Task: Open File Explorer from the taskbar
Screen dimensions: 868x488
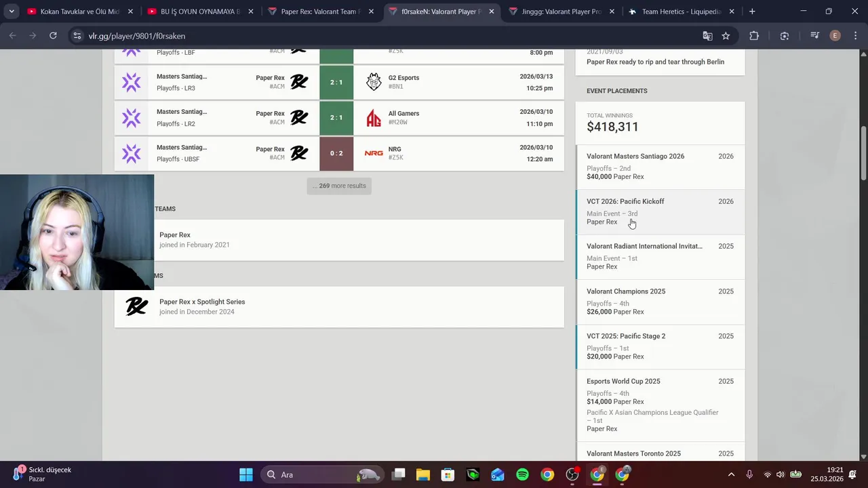Action: pyautogui.click(x=423, y=474)
